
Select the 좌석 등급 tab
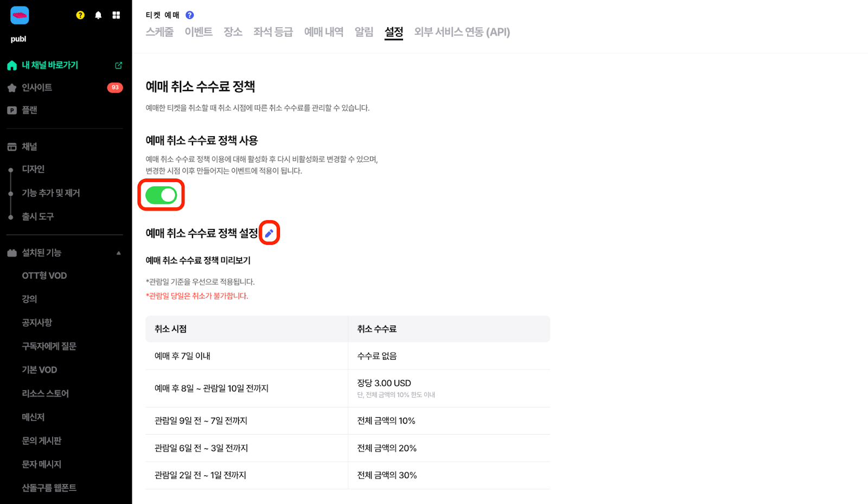point(273,32)
